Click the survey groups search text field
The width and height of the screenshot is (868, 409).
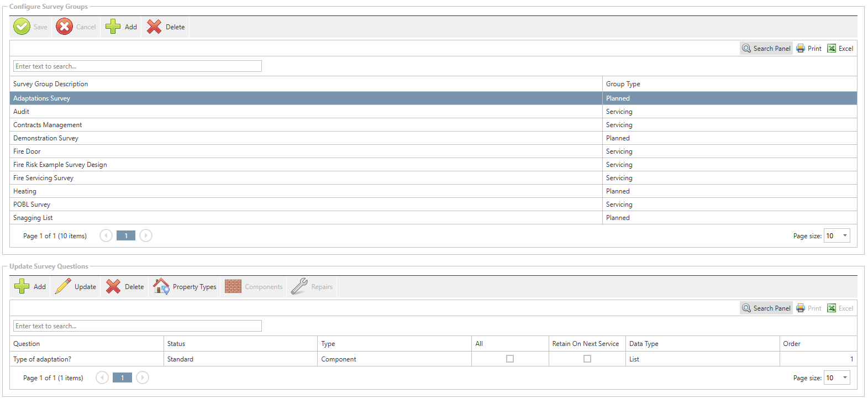pyautogui.click(x=137, y=66)
